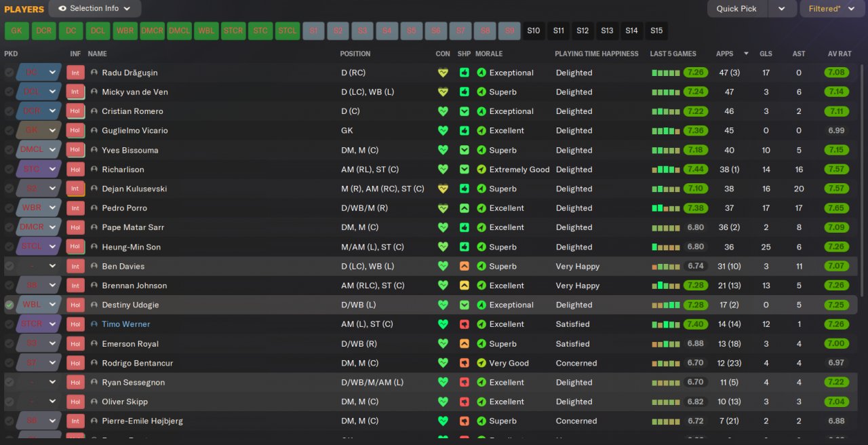The image size is (868, 445).
Task: Click condition heart icon for Radu Drăgușin
Action: coord(443,73)
